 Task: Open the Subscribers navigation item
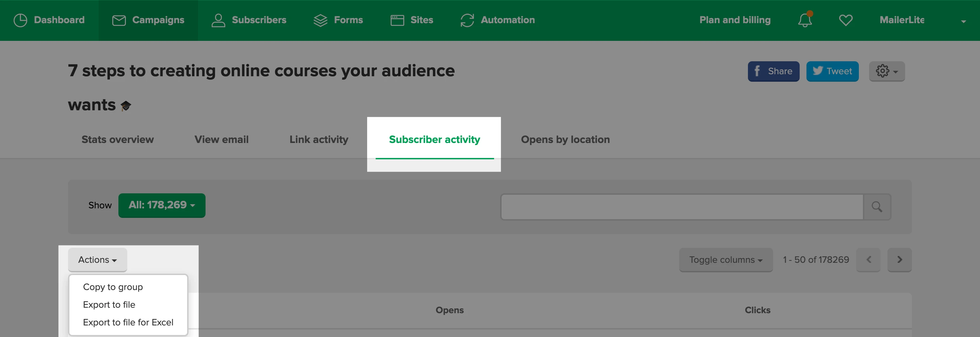249,20
